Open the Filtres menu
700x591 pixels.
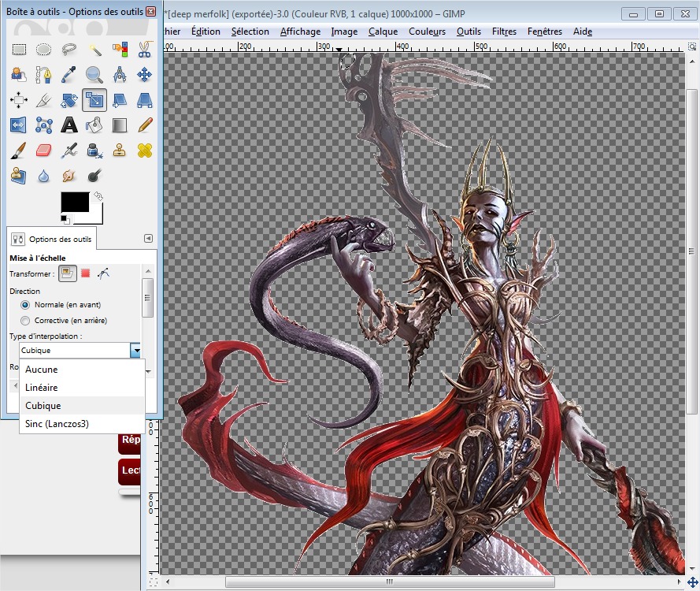point(504,32)
